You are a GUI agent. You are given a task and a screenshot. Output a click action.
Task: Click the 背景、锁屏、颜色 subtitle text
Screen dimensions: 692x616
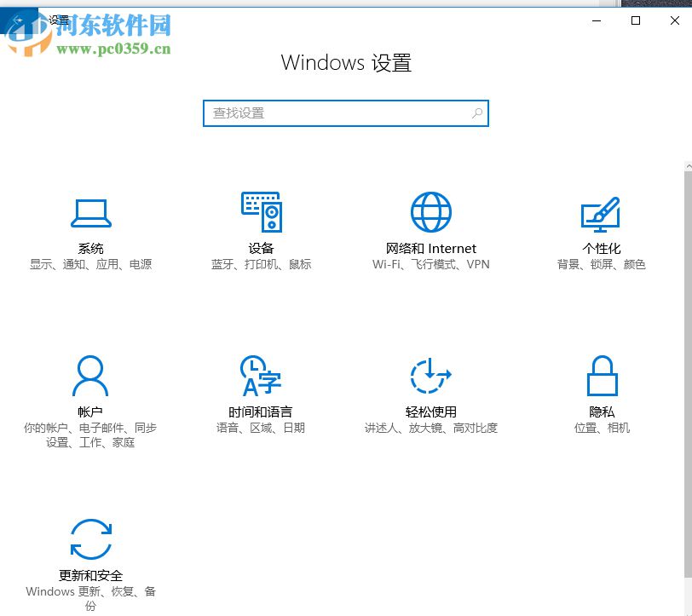pyautogui.click(x=601, y=264)
